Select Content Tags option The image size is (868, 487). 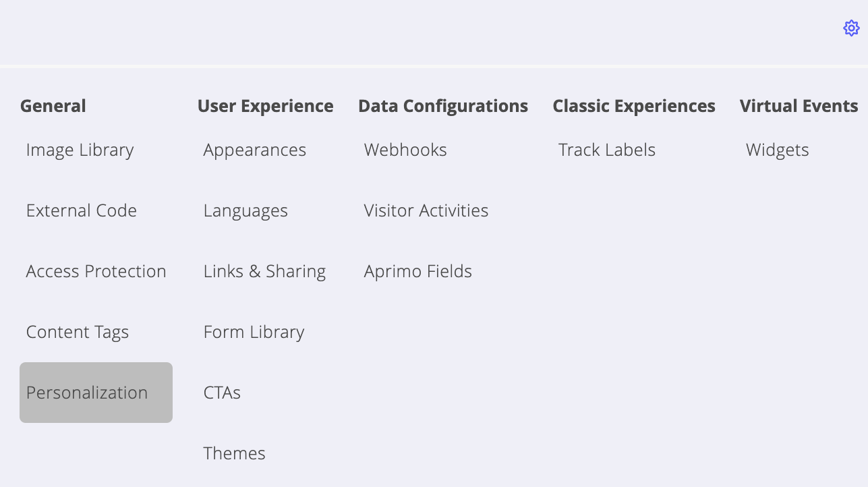(x=77, y=332)
